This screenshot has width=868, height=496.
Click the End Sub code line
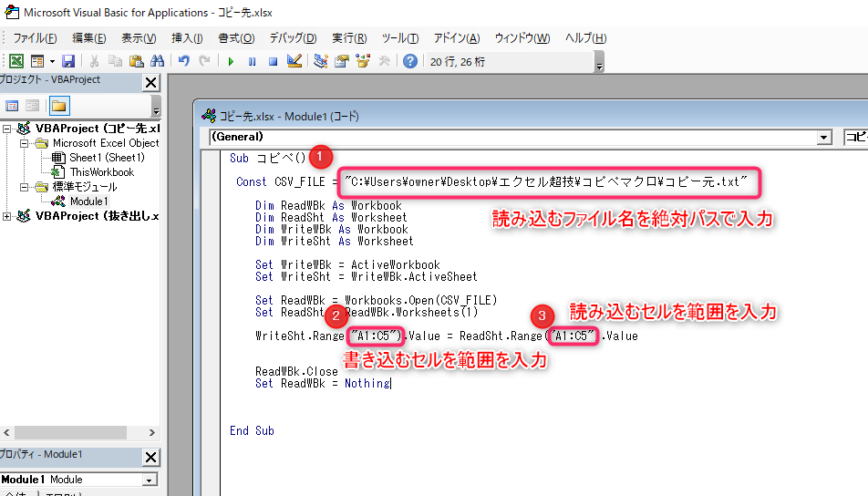(252, 430)
